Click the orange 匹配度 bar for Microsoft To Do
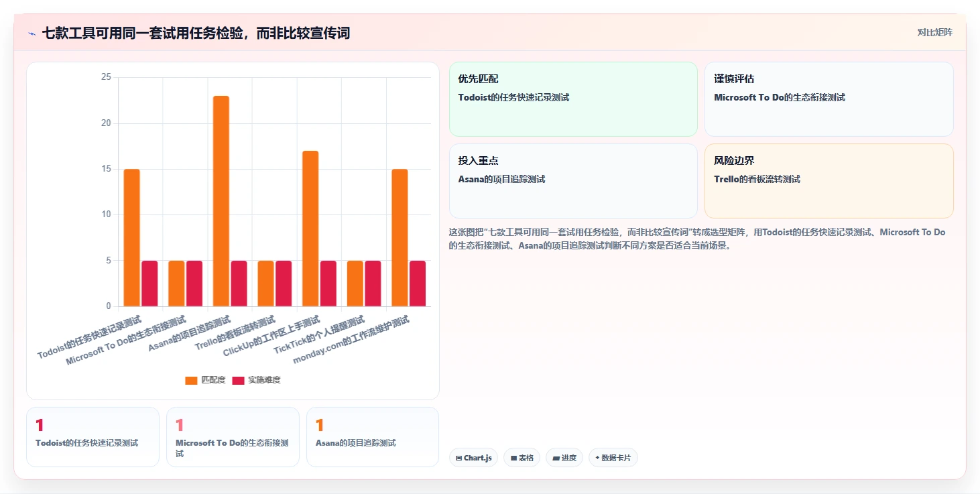This screenshot has width=980, height=494. point(176,284)
